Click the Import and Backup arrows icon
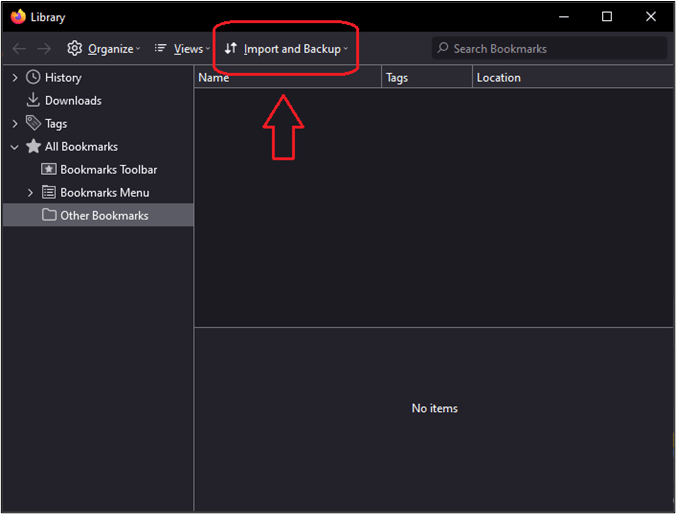676x514 pixels. click(231, 48)
